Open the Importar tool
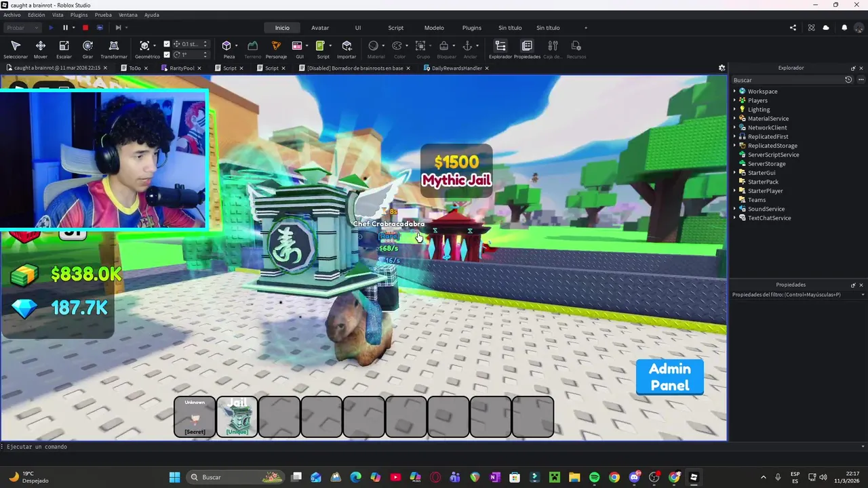Viewport: 868px width, 488px height. tap(347, 49)
